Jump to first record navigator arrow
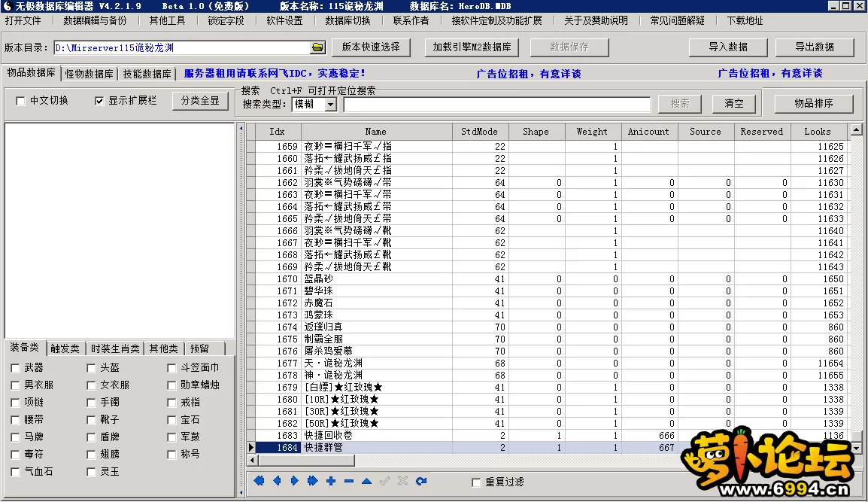This screenshot has width=868, height=502. point(259,481)
